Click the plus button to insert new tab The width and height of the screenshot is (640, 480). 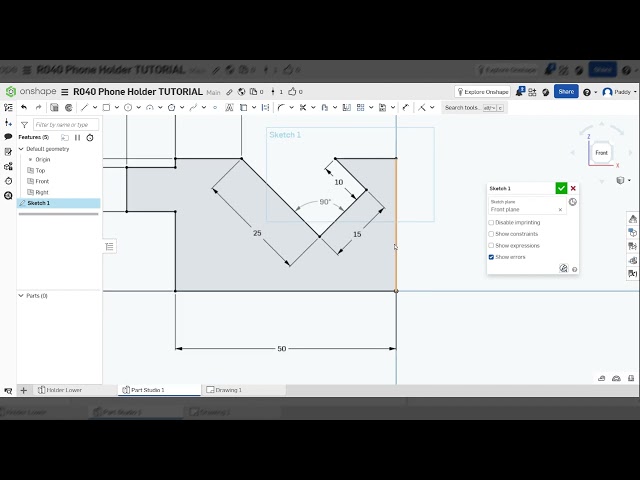(x=24, y=390)
